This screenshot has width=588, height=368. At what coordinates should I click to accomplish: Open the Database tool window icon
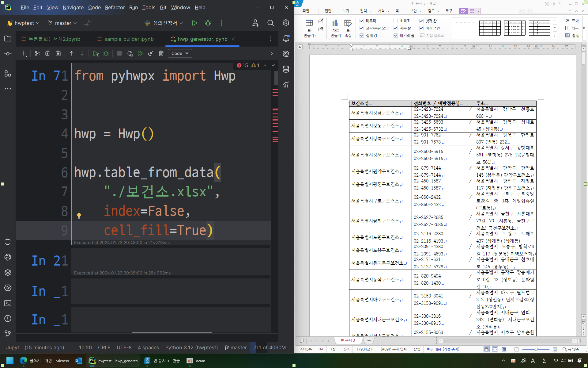point(286,69)
